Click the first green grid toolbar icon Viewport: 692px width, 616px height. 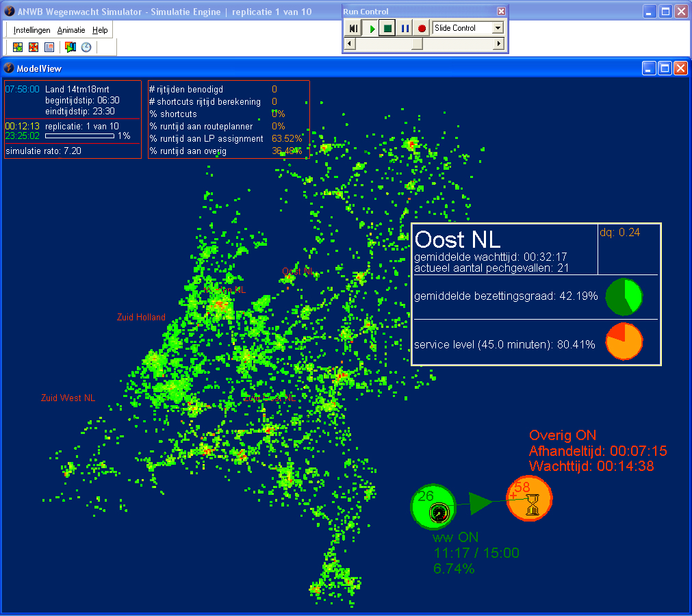coord(18,47)
